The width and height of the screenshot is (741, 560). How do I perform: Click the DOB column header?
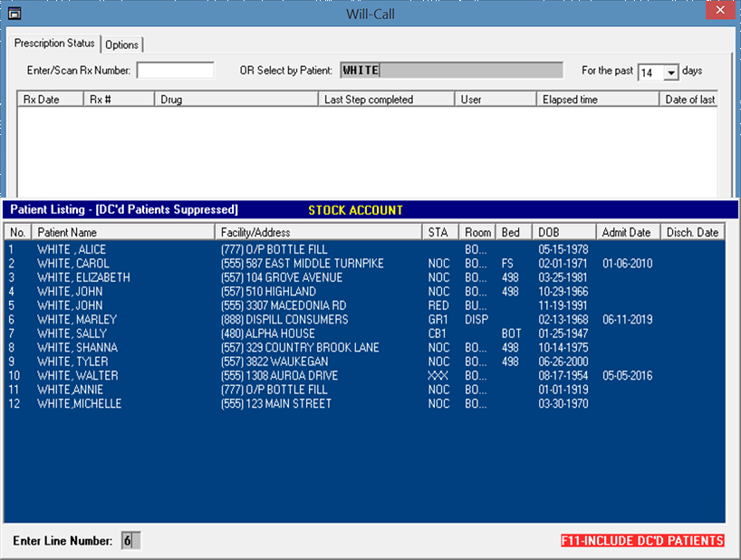click(x=563, y=233)
